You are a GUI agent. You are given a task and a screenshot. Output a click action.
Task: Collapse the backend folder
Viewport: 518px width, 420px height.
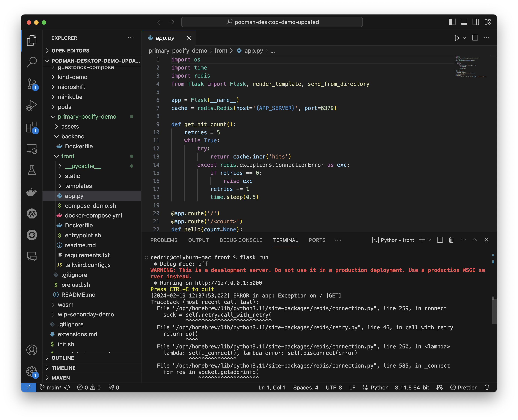pos(73,136)
